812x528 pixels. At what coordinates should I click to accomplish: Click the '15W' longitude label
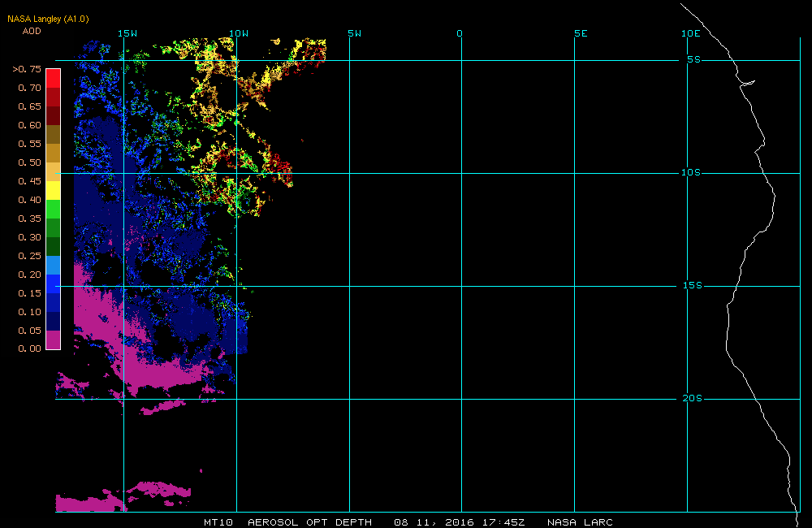click(x=127, y=33)
